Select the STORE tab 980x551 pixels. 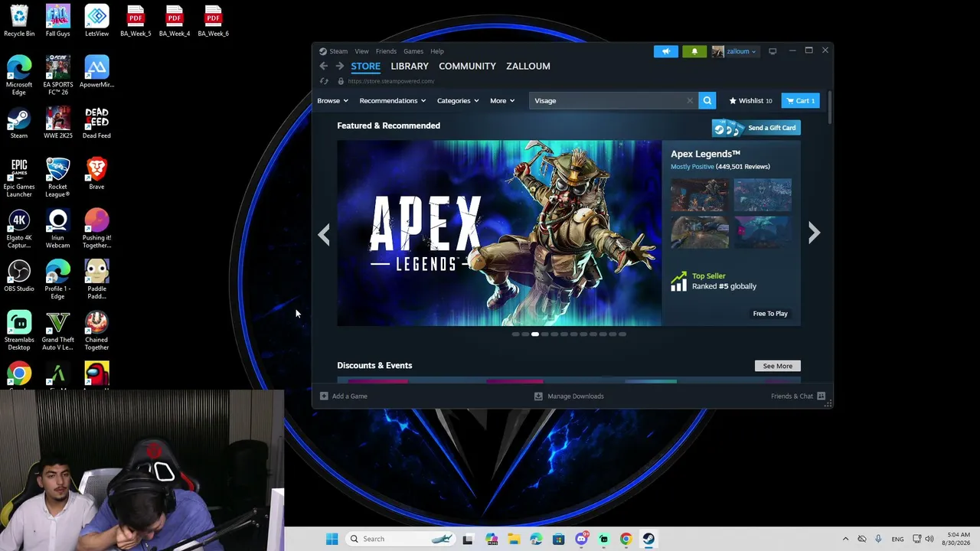[x=366, y=67]
